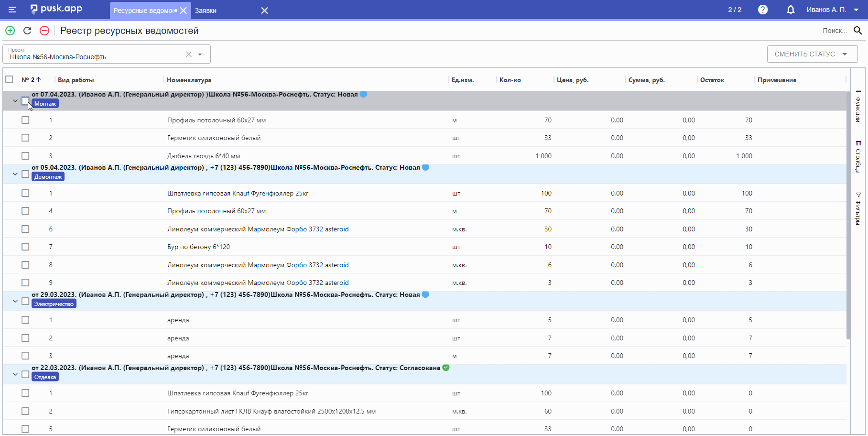This screenshot has height=436, width=868.
Task: Click the Демонтаж tag
Action: click(48, 177)
